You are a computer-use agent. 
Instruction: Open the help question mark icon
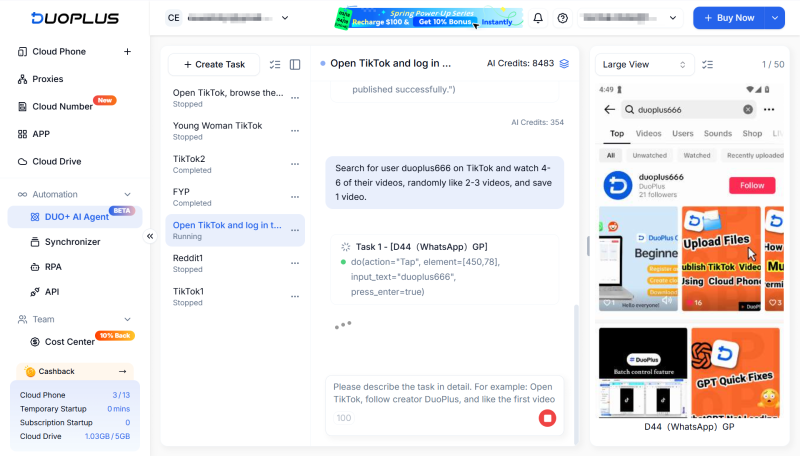(562, 18)
